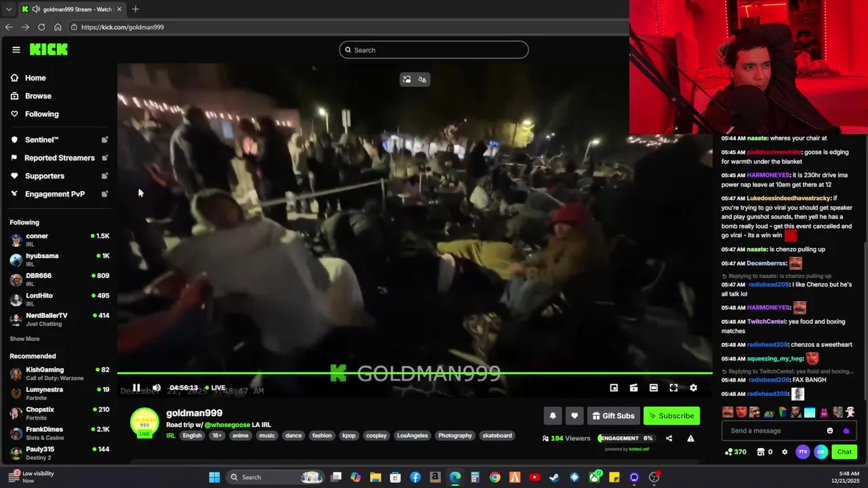
Task: Toggle the clip button in player
Action: (x=633, y=388)
